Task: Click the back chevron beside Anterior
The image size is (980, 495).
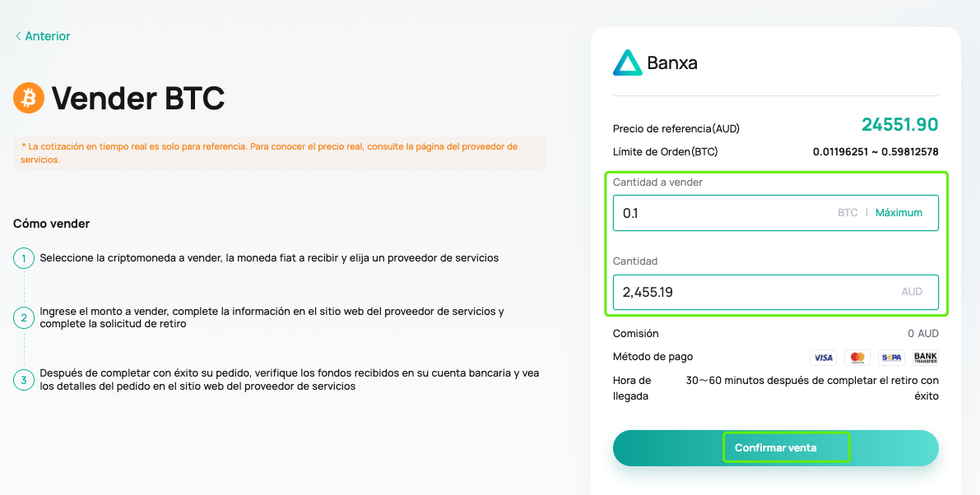Action: [x=18, y=36]
